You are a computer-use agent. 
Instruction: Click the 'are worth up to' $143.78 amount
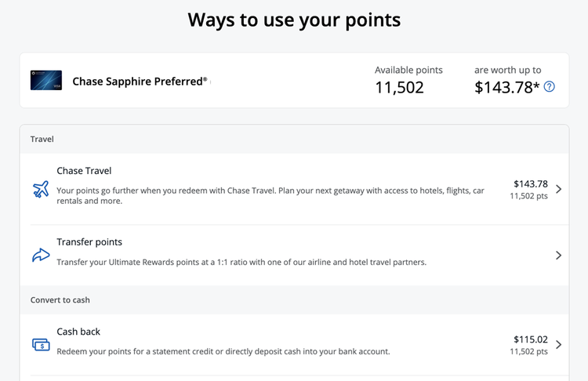[x=506, y=88]
